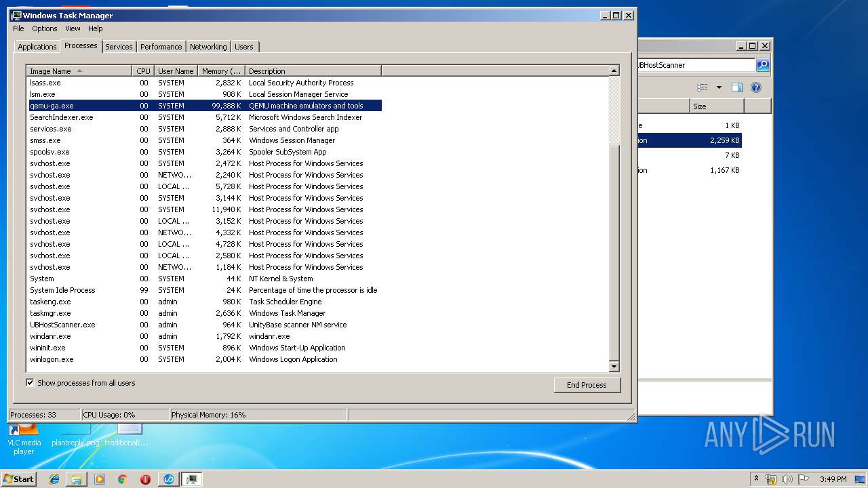868x488 pixels.
Task: Toggle the Explorer preview pane icon
Action: click(737, 87)
